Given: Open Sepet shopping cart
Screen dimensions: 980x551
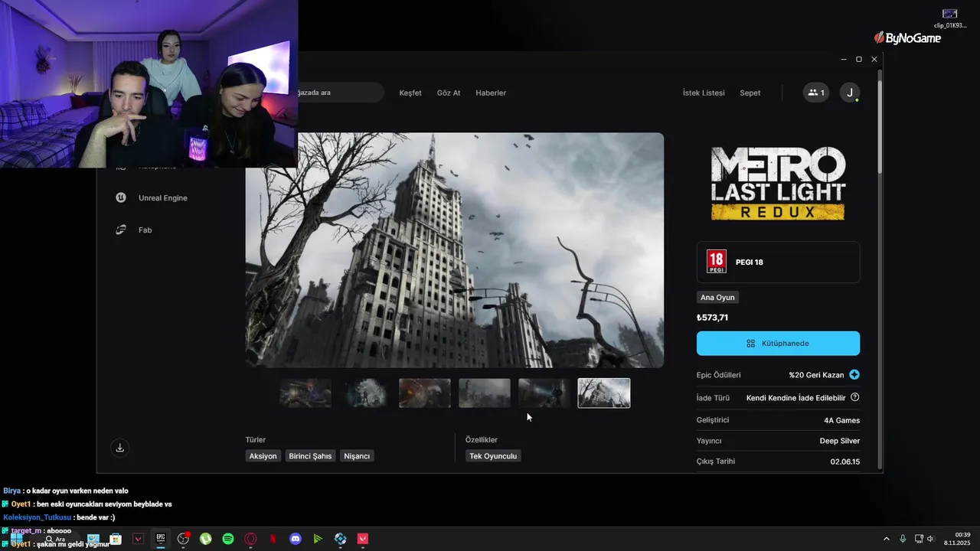Looking at the screenshot, I should (x=750, y=93).
